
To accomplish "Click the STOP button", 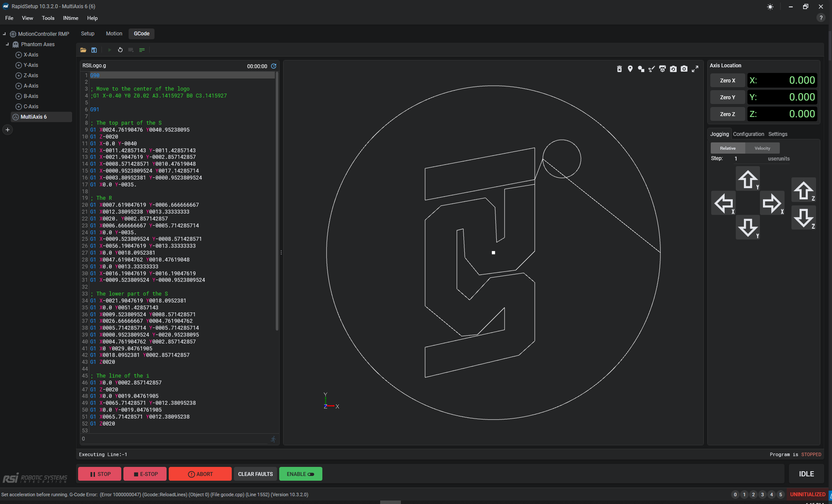I will pos(100,474).
